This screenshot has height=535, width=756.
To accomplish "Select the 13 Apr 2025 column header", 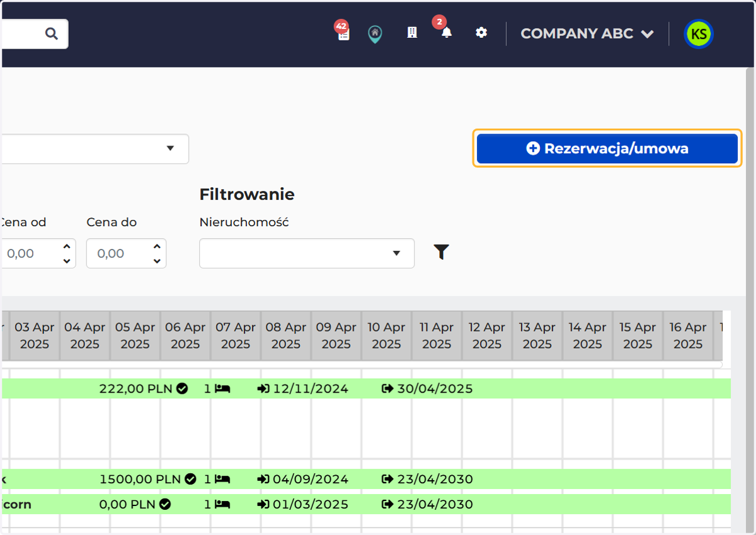I will point(537,336).
